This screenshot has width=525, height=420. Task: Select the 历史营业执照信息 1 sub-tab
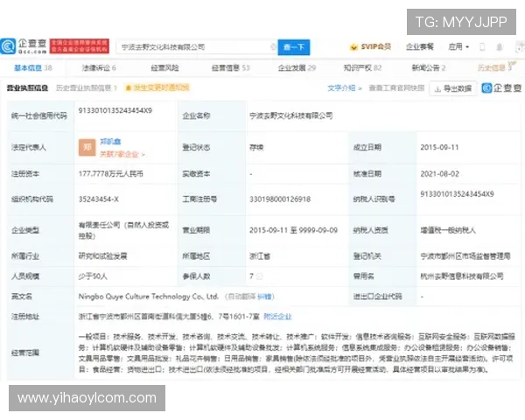tap(87, 88)
